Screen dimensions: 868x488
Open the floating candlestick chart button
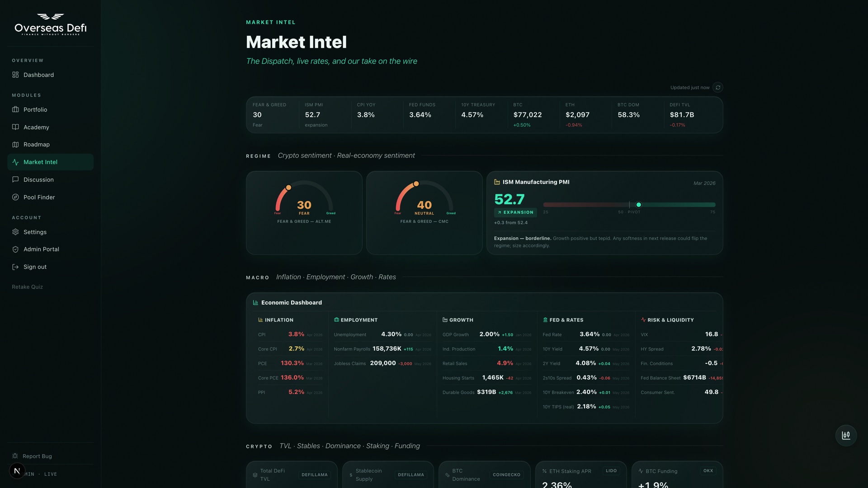click(846, 435)
